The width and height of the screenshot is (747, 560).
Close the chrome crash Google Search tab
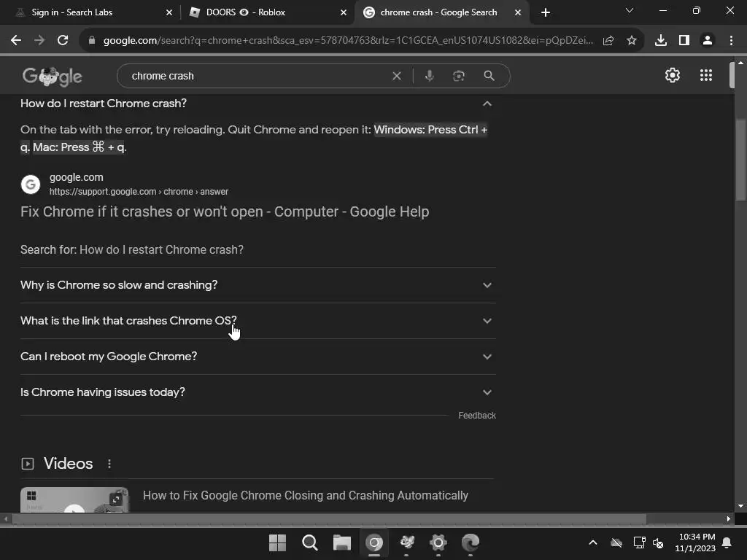click(x=518, y=12)
